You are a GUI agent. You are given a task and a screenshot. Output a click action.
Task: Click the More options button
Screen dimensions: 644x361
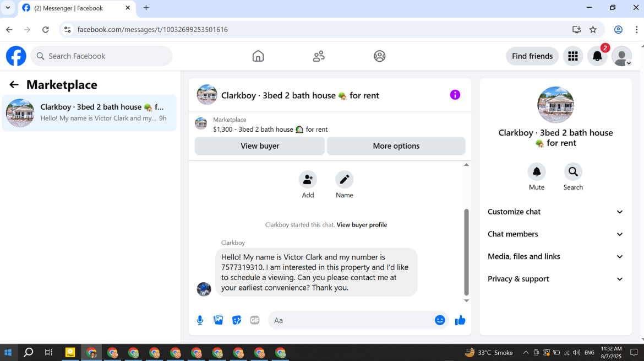396,146
